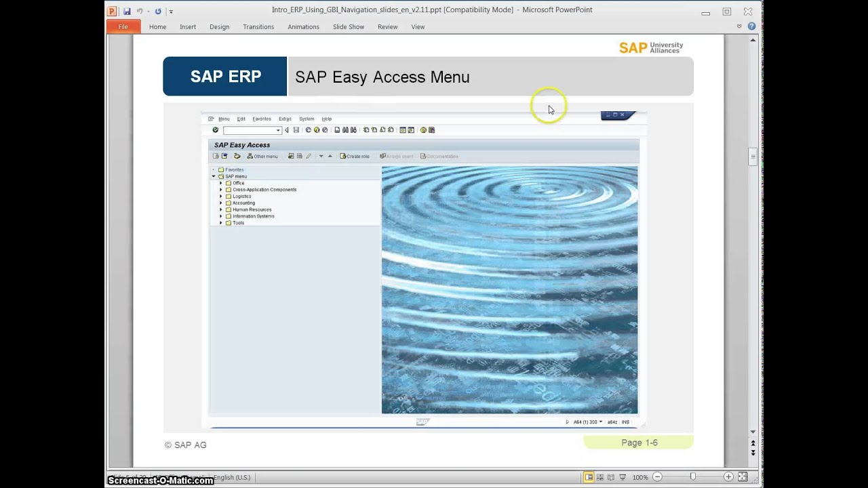Click the zoom in plus button
868x488 pixels.
[x=728, y=477]
